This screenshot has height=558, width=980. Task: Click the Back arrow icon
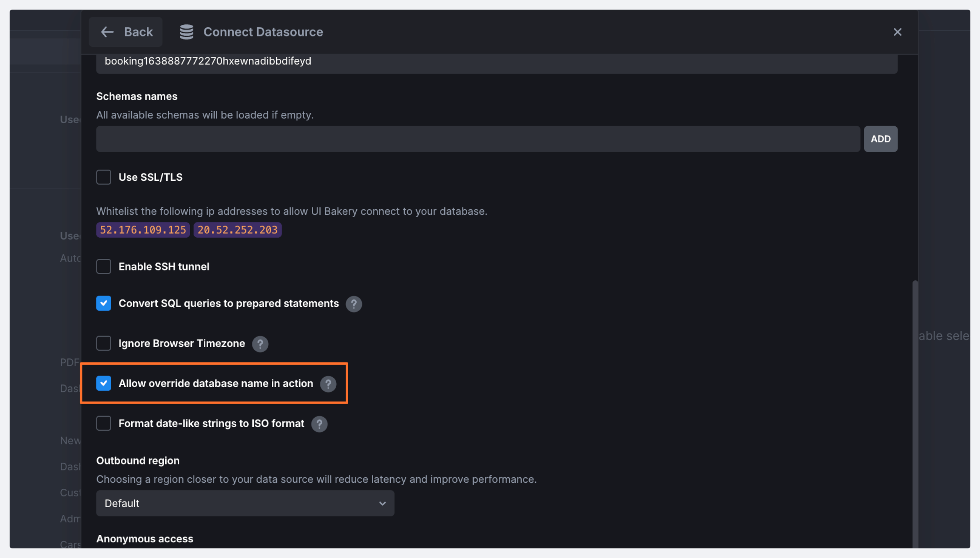tap(107, 32)
